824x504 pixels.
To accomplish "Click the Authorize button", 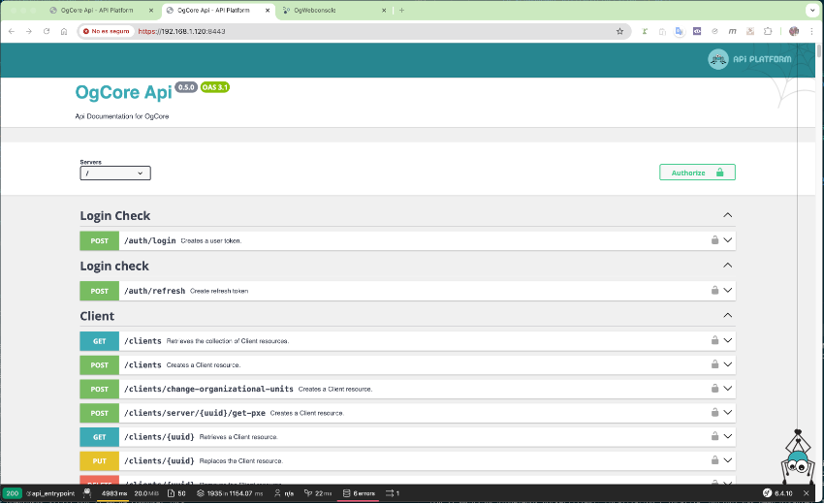I will click(x=697, y=173).
